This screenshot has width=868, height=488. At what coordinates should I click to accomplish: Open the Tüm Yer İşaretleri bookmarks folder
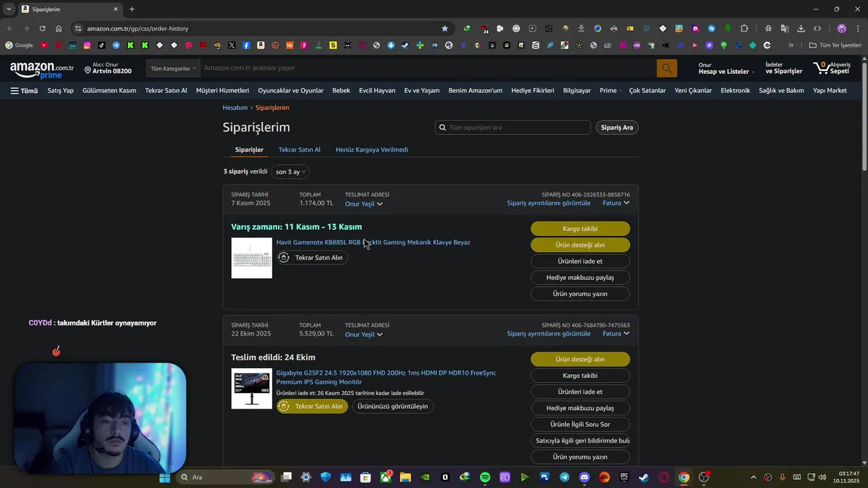[835, 45]
